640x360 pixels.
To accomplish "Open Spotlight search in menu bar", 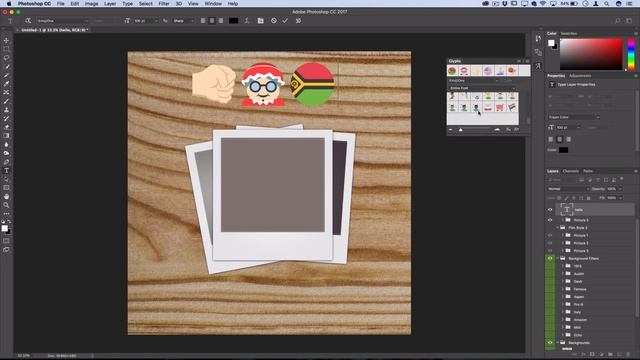I will [x=607, y=4].
